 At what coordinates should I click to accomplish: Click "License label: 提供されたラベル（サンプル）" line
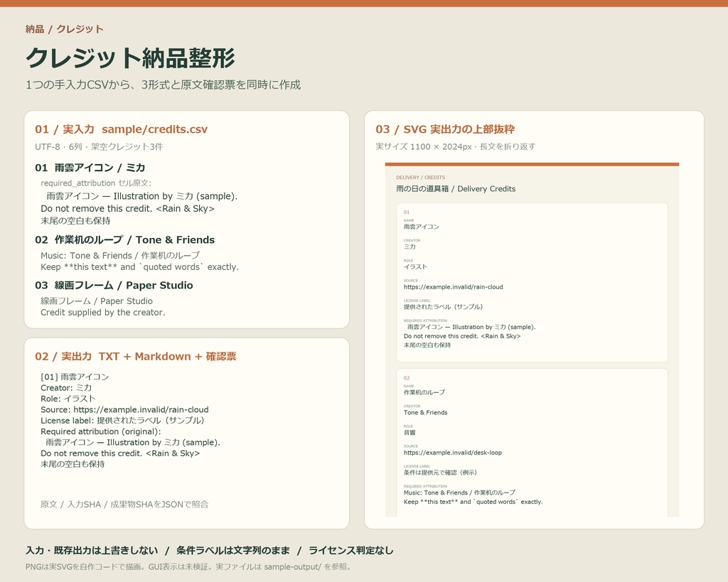122,421
